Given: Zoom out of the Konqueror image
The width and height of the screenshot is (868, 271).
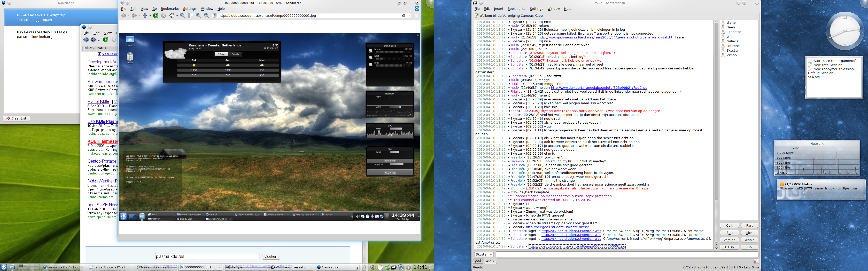Looking at the screenshot, I should (x=207, y=15).
